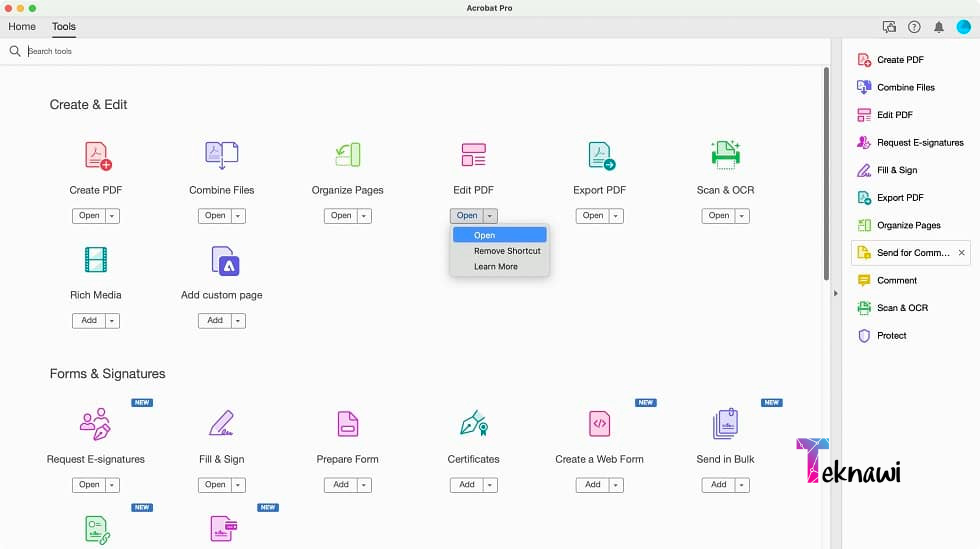Click Add button under Prepare Form
Viewport: 980px width, 549px height.
[341, 485]
